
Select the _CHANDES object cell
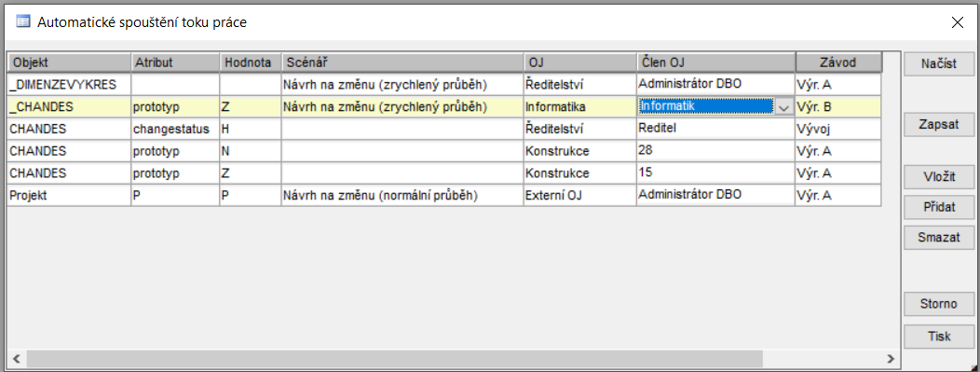70,107
